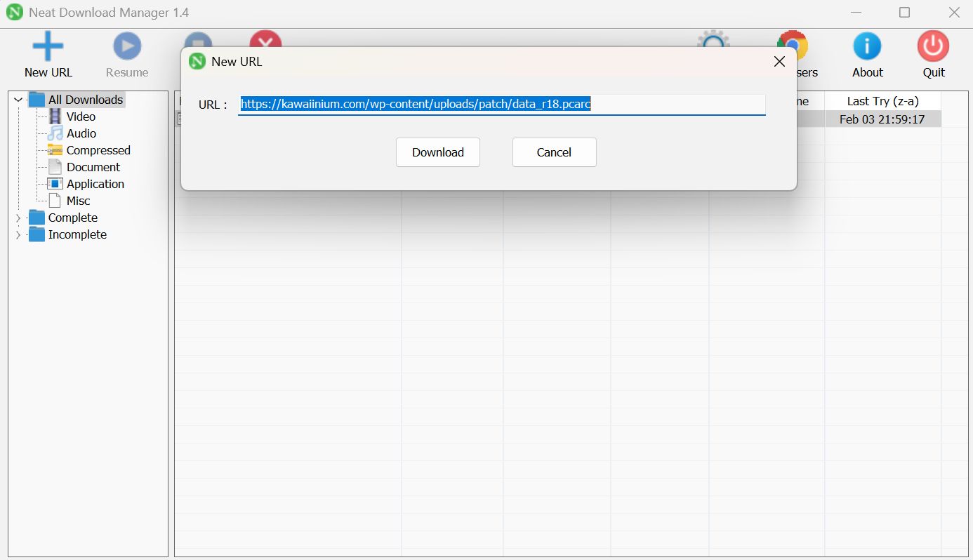This screenshot has width=973, height=560.
Task: Click the Audio music note icon
Action: click(55, 133)
